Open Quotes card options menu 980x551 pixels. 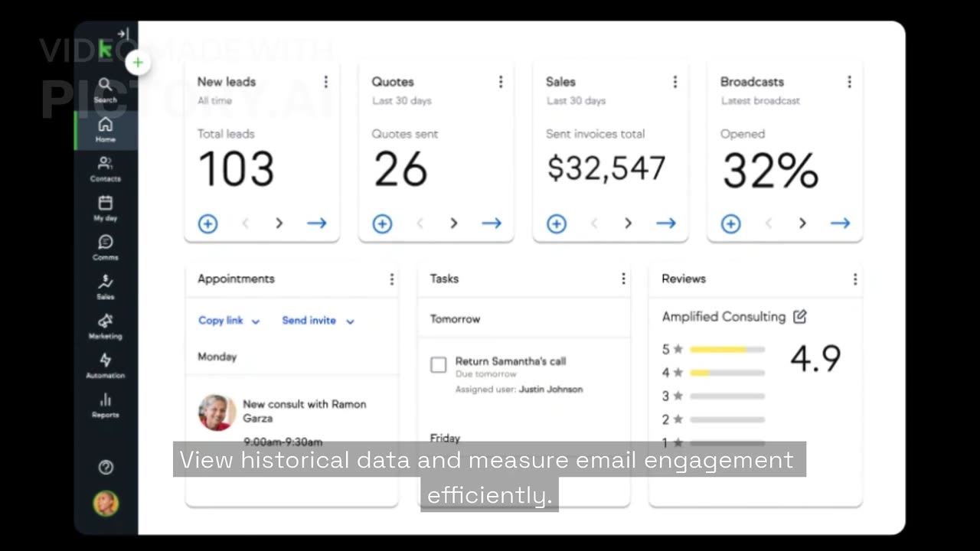point(501,82)
